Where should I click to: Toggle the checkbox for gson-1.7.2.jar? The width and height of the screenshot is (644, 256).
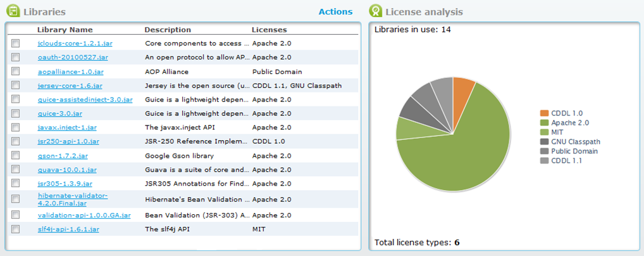click(x=15, y=155)
